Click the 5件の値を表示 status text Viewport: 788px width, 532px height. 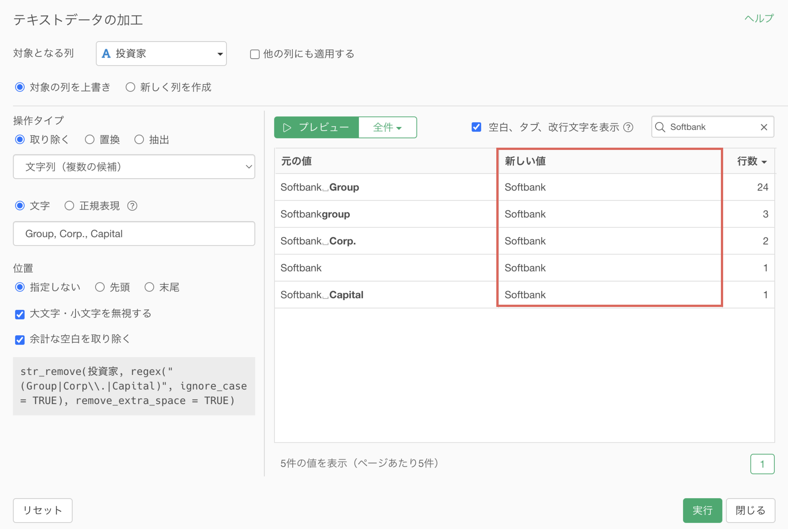pyautogui.click(x=359, y=463)
